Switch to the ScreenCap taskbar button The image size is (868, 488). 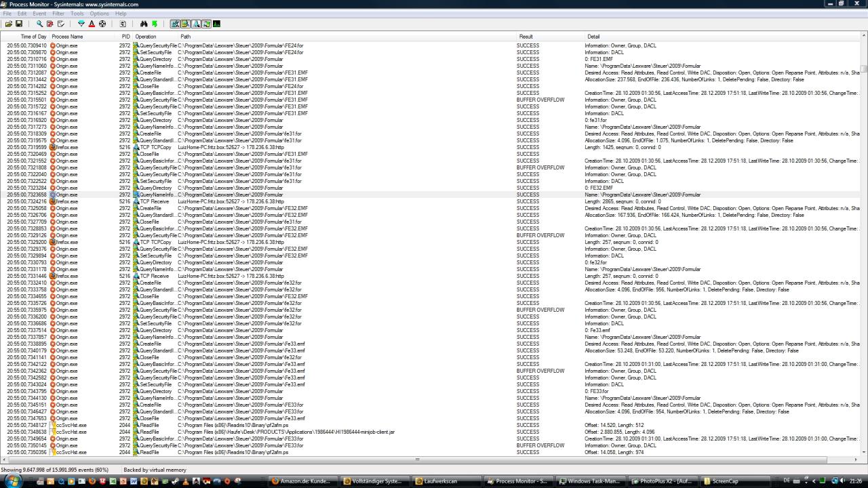[x=734, y=481]
